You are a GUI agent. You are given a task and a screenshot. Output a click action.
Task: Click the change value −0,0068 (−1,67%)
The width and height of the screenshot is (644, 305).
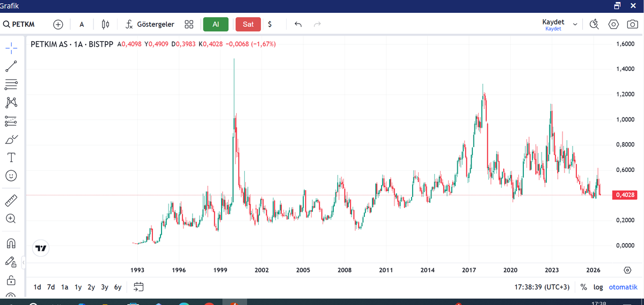pos(250,44)
